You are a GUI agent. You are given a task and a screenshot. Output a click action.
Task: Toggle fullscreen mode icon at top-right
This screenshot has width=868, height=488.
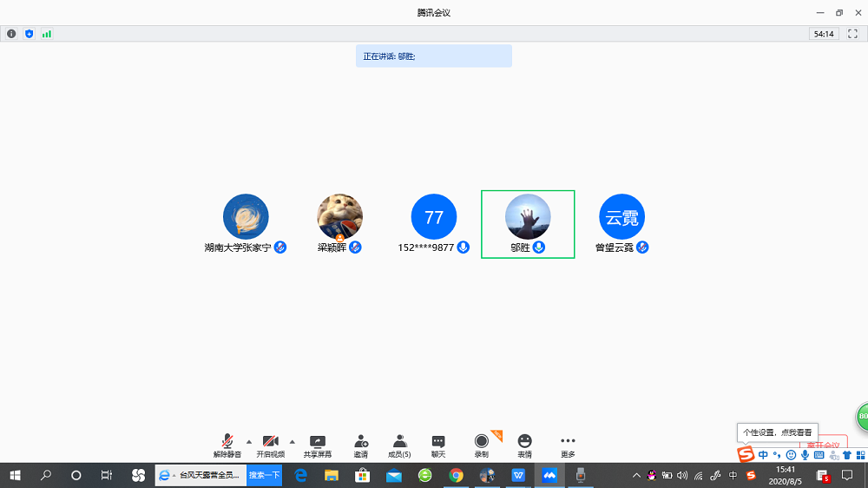tap(852, 34)
